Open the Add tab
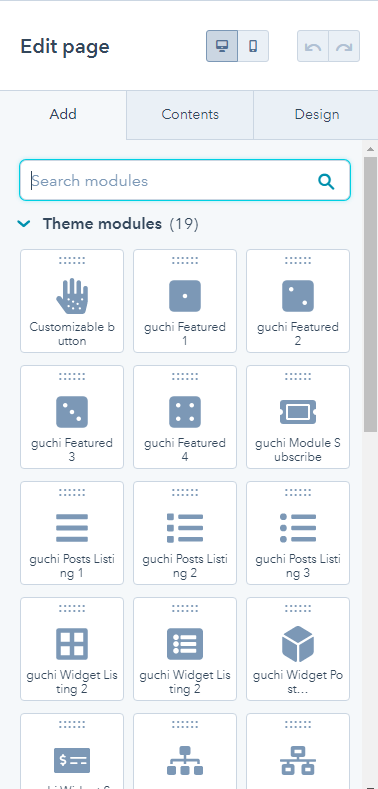The height and width of the screenshot is (789, 378). tap(63, 114)
